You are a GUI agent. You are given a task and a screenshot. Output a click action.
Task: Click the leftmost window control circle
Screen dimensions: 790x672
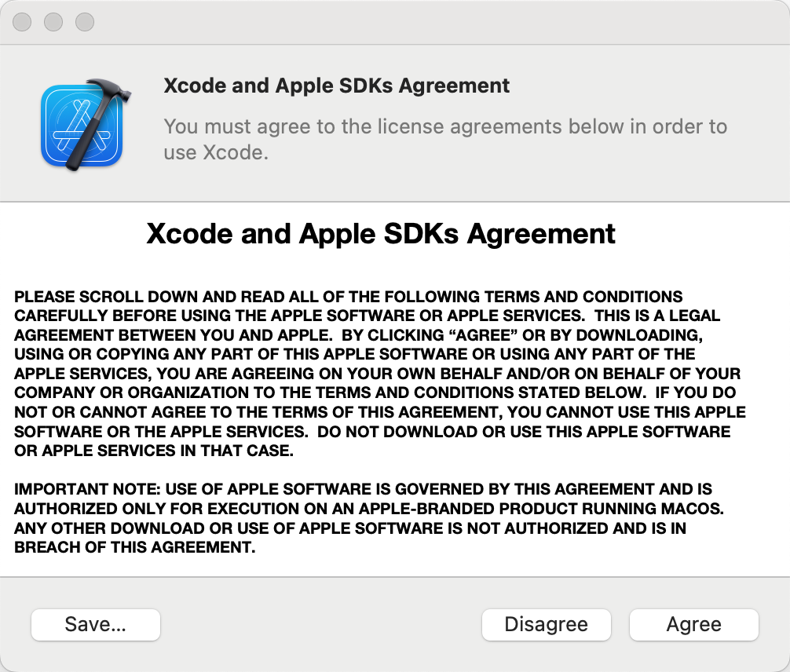(21, 21)
